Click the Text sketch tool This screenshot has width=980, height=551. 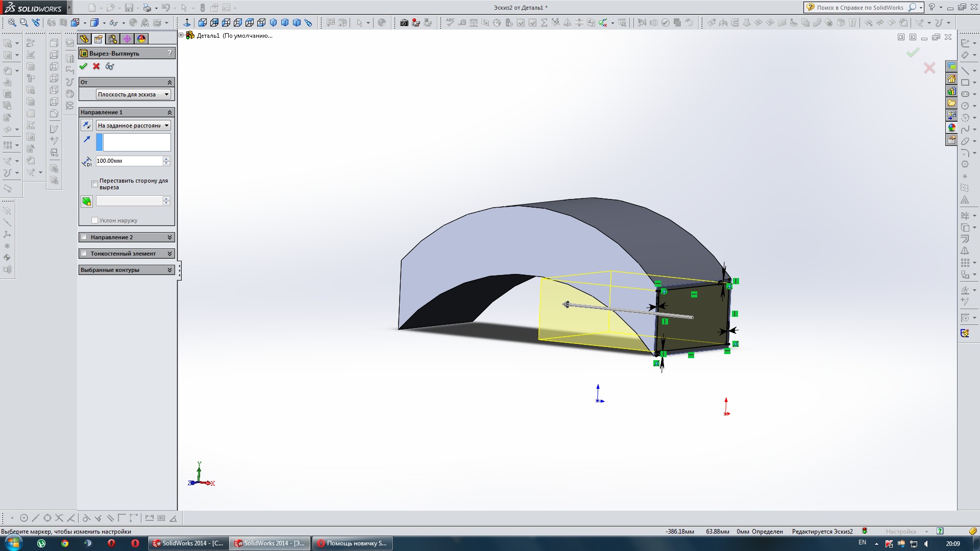pos(965,200)
